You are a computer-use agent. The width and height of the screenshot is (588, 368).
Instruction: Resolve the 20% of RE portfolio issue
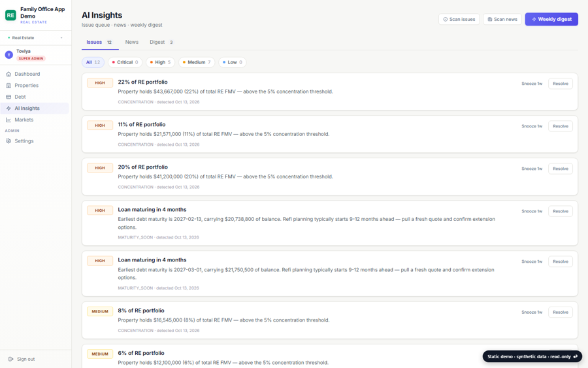(x=561, y=169)
